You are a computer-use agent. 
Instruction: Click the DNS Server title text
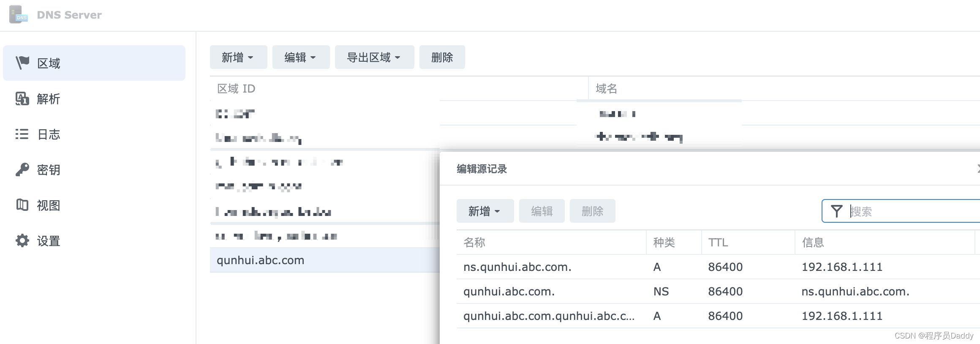[69, 15]
